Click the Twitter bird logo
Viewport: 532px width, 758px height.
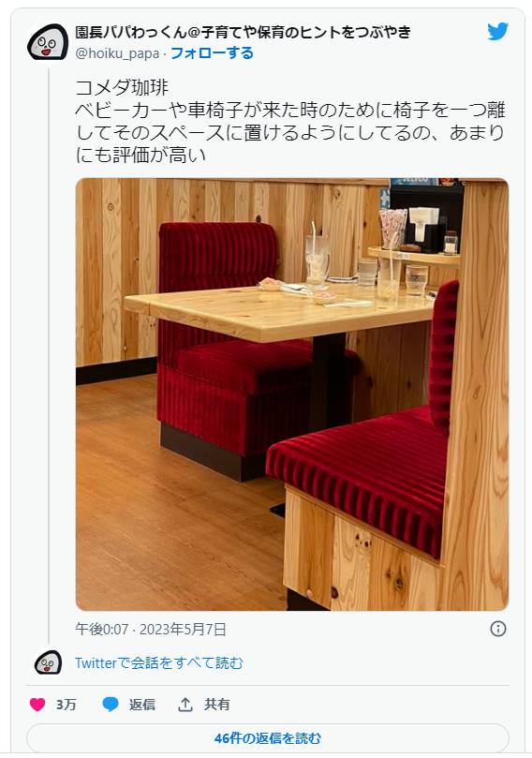tap(497, 32)
